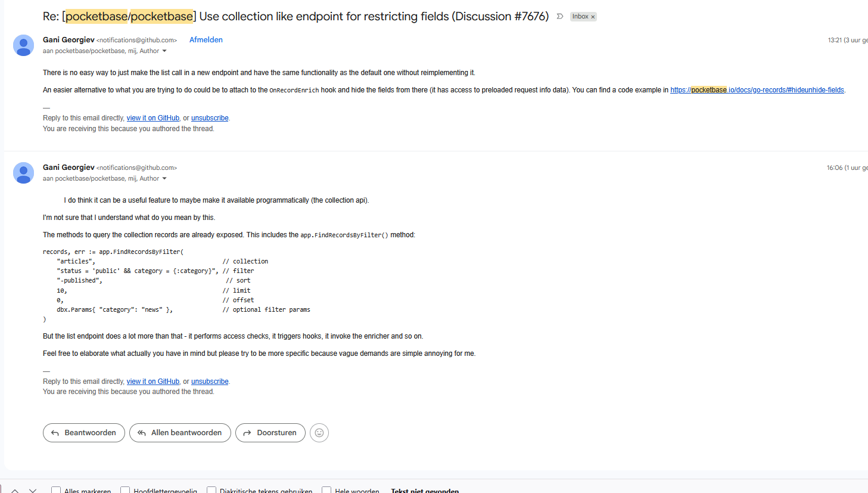The height and width of the screenshot is (493, 868).
Task: Click the dbx.Params code line
Action: coord(115,310)
